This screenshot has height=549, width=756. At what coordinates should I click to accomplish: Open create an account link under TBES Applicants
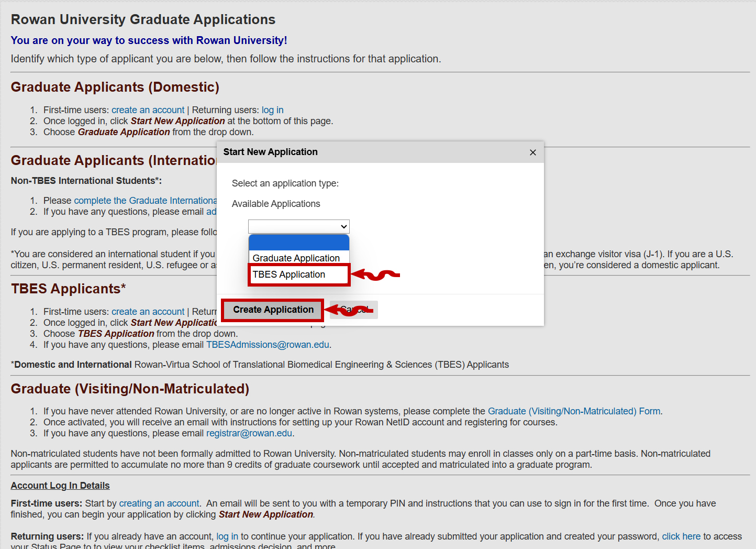tap(148, 312)
